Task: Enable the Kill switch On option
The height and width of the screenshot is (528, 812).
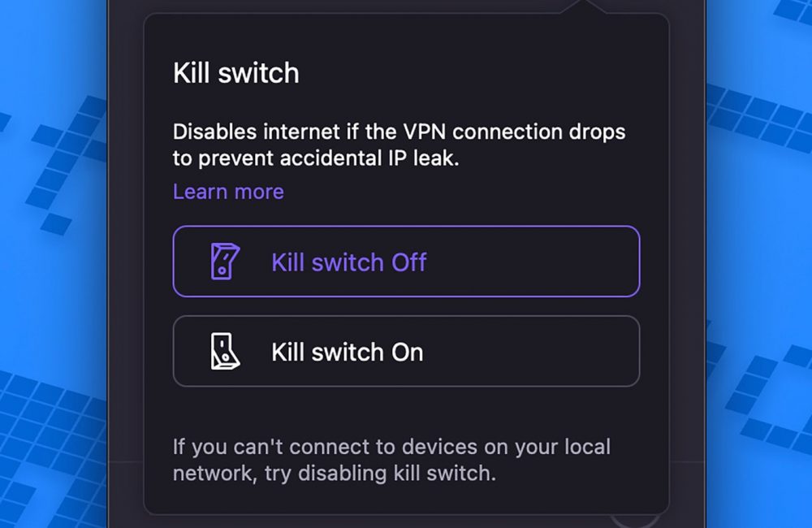Action: pyautogui.click(x=406, y=351)
